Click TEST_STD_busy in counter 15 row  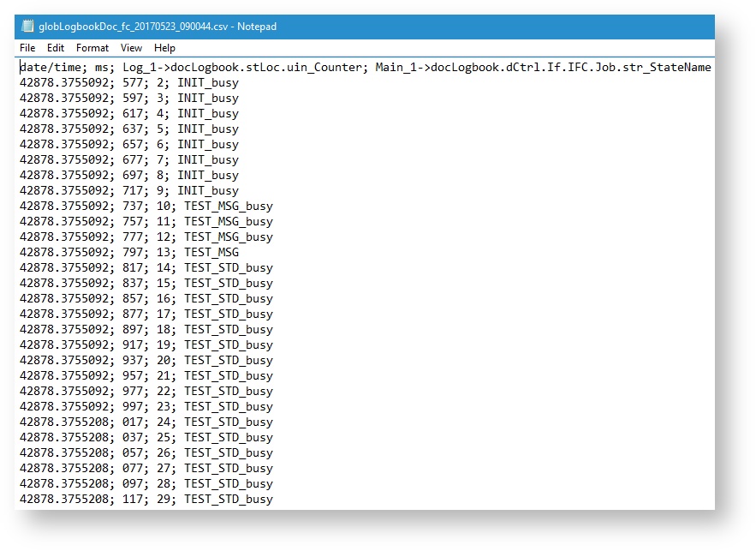click(229, 284)
